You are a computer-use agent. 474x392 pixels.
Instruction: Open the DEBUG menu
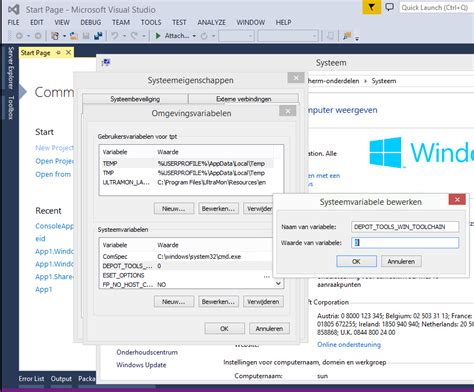point(91,22)
